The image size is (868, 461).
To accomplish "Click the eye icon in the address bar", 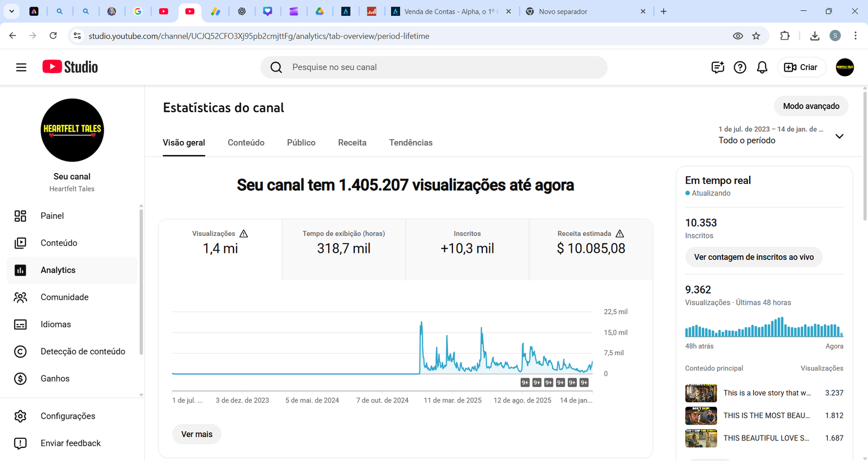I will (x=738, y=36).
